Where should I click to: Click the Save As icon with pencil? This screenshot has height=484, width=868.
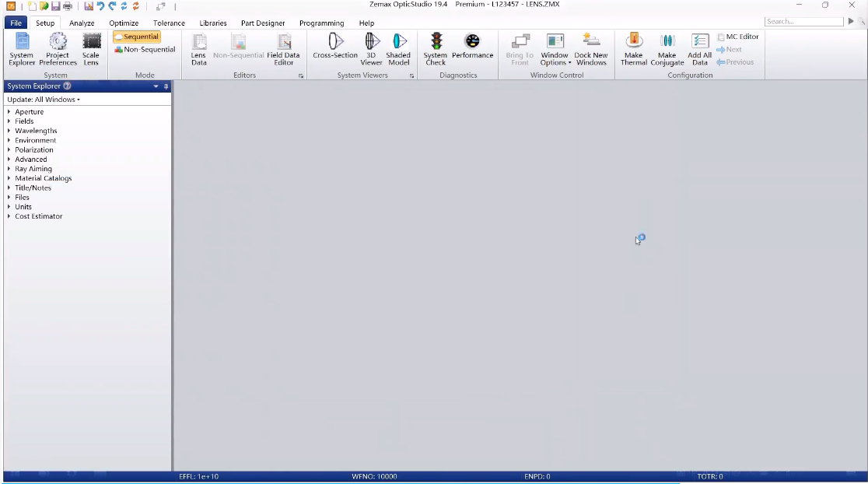89,6
